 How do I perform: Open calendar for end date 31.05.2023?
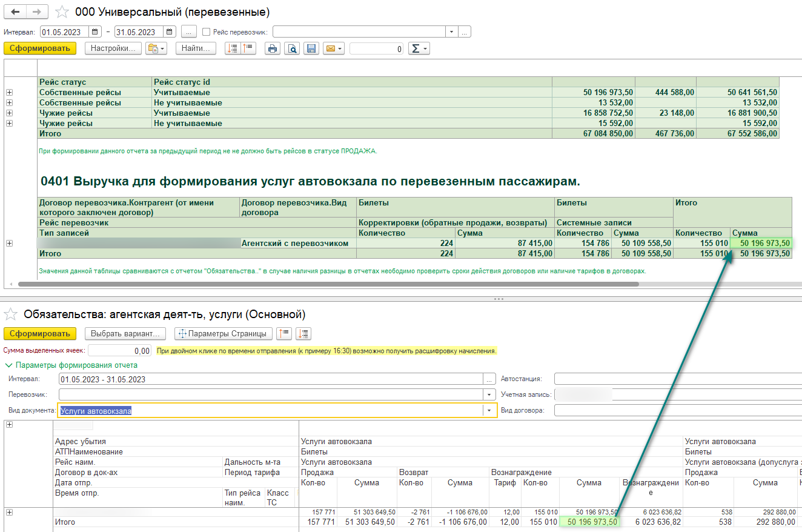pyautogui.click(x=170, y=32)
